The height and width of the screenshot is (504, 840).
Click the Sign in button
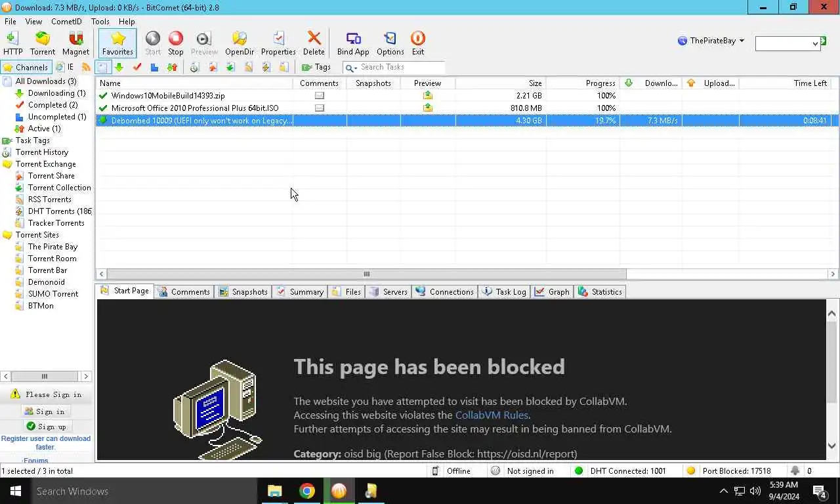(45, 411)
